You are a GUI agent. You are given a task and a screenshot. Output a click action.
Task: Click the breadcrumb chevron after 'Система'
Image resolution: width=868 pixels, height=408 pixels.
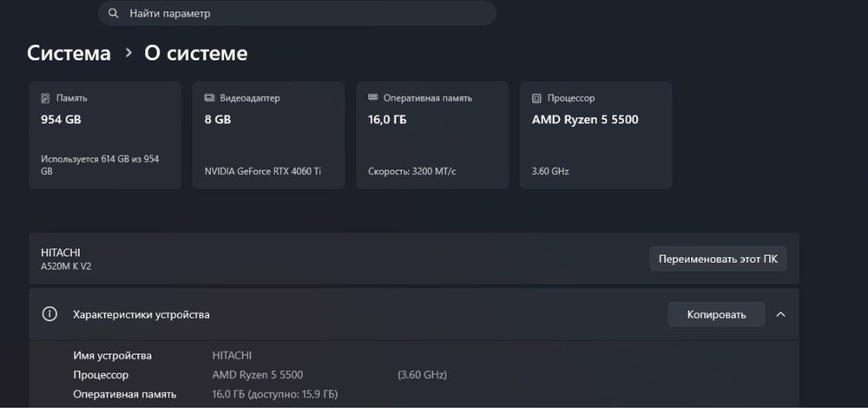click(x=128, y=53)
